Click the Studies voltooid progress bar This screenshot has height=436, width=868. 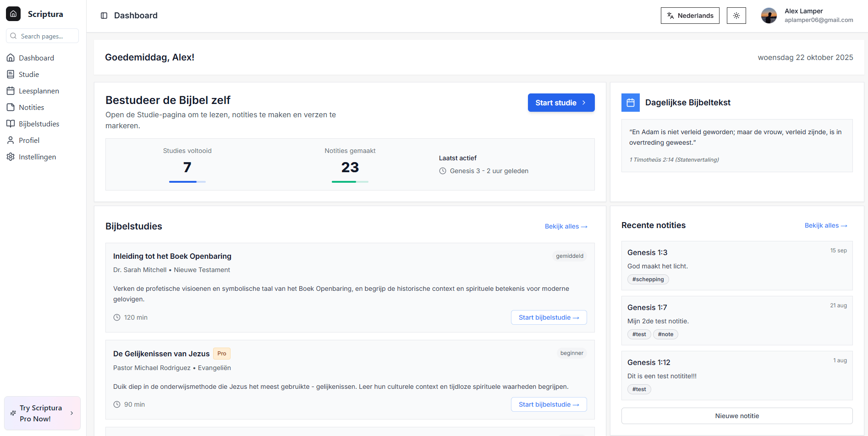pos(187,182)
